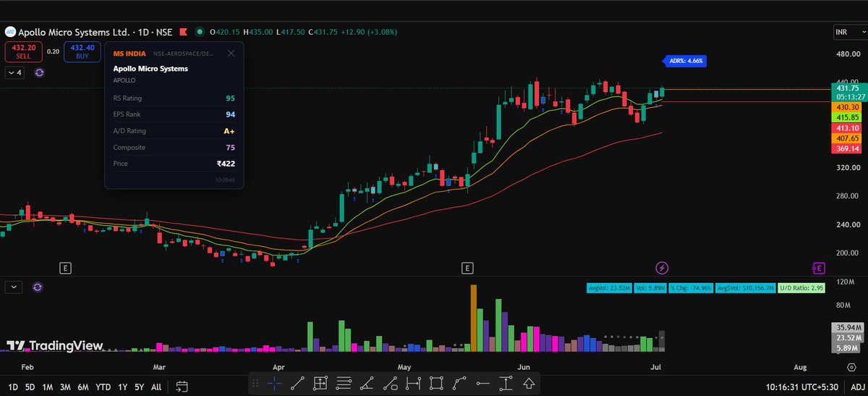
Task: Click the green 415.85 price label
Action: (847, 117)
